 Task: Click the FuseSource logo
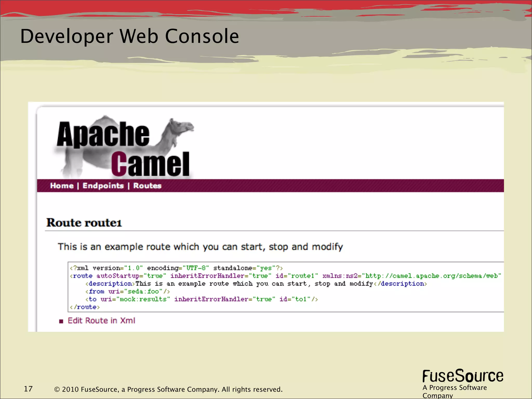pos(463,376)
